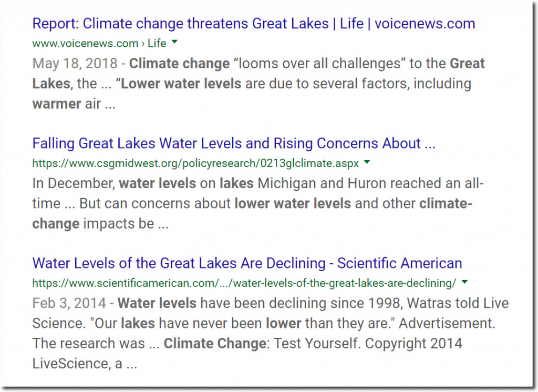This screenshot has width=538, height=392.
Task: Open 'Falling Great Lakes Water Levels' result
Action: pyautogui.click(x=234, y=143)
